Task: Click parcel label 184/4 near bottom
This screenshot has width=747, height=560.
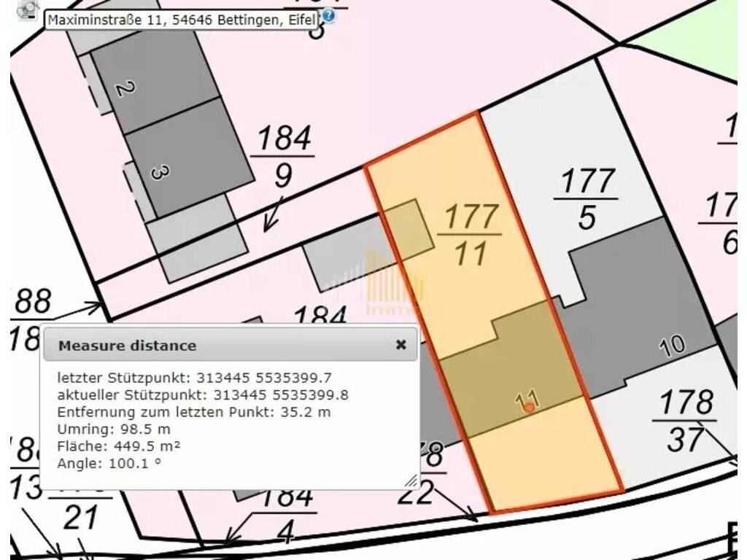Action: [286, 515]
